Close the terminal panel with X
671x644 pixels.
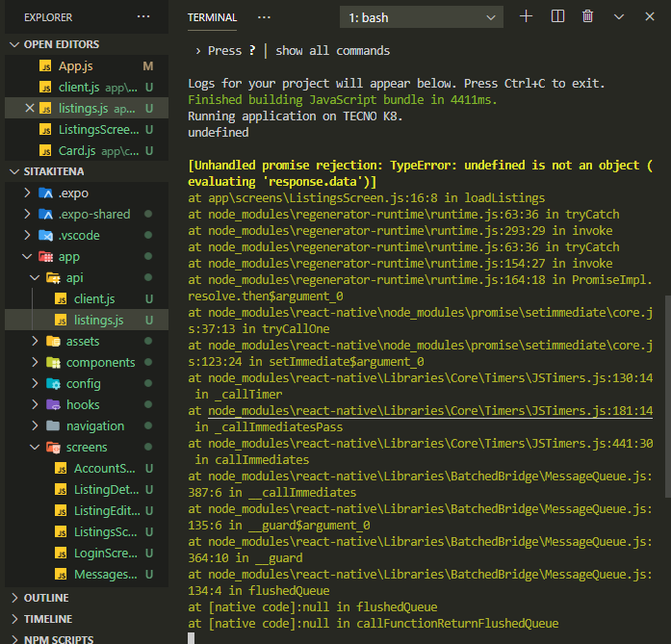(650, 17)
